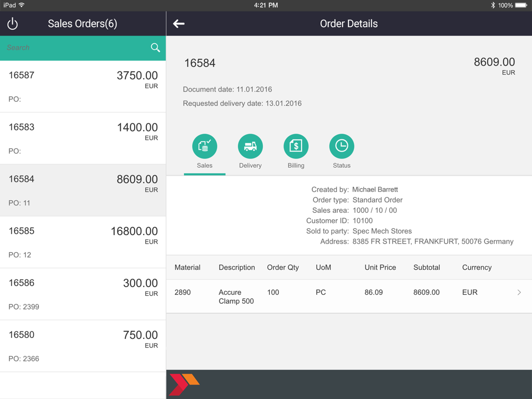This screenshot has height=399, width=532.
Task: Click the Accure Clamp 500 description
Action: (236, 297)
